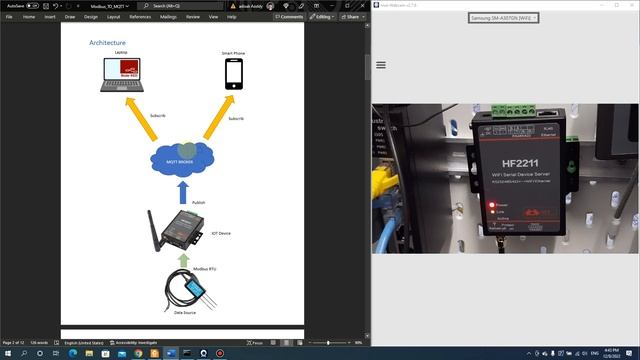The image size is (640, 360).
Task: Open the View ribbon tab
Action: [x=213, y=17]
